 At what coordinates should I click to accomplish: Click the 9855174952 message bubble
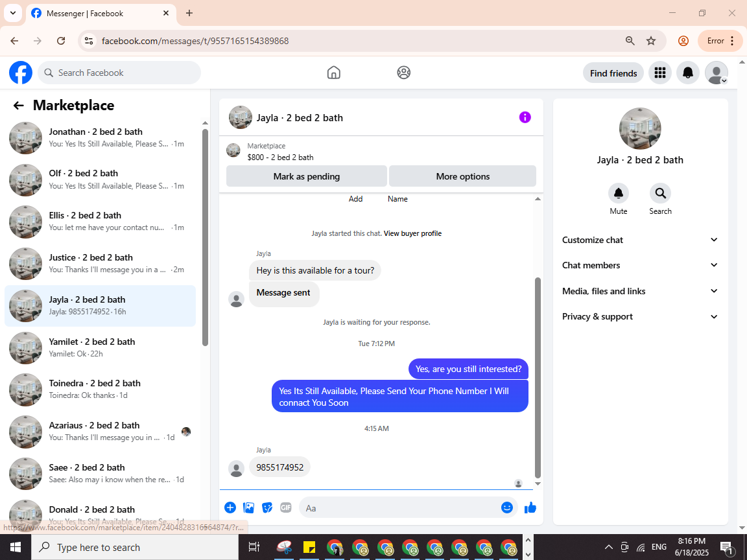pos(279,467)
